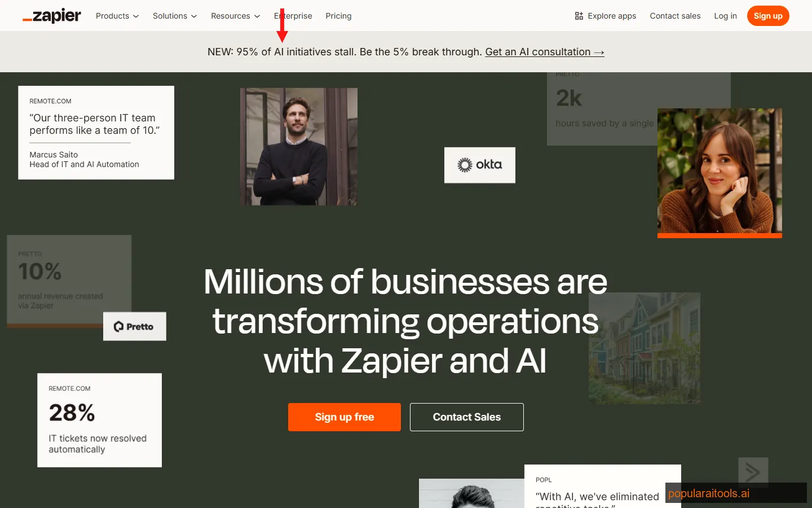Click the next arrow carousel icon
The height and width of the screenshot is (508, 812).
753,472
